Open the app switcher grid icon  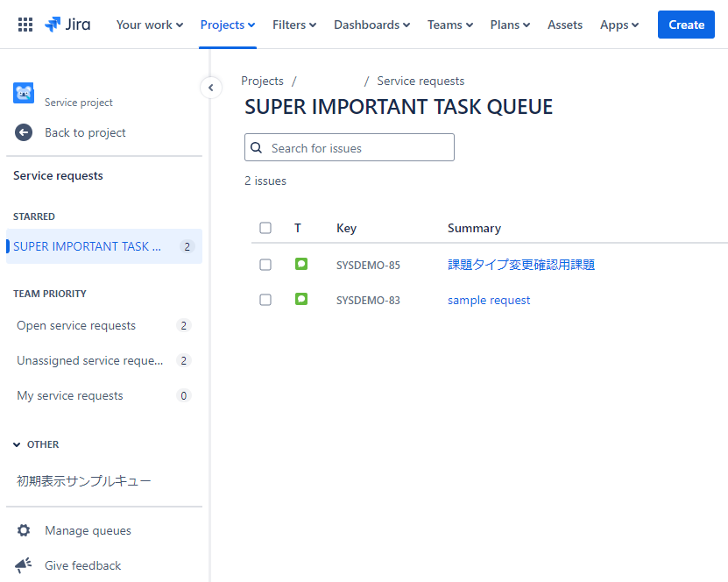[25, 25]
